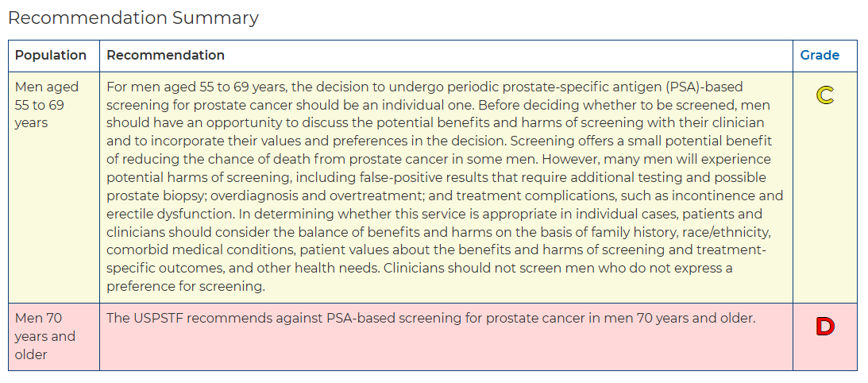Viewport: 868px width, 383px height.
Task: Click the 'preference for screening.' closing line
Action: coord(186,287)
